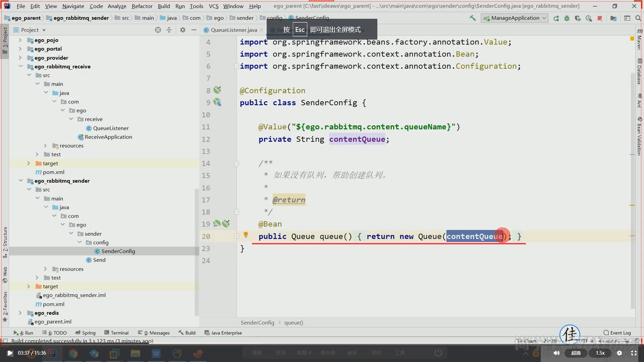Open the Bean Validation tool window
Screen dimensions: 644x362
pyautogui.click(x=639, y=136)
